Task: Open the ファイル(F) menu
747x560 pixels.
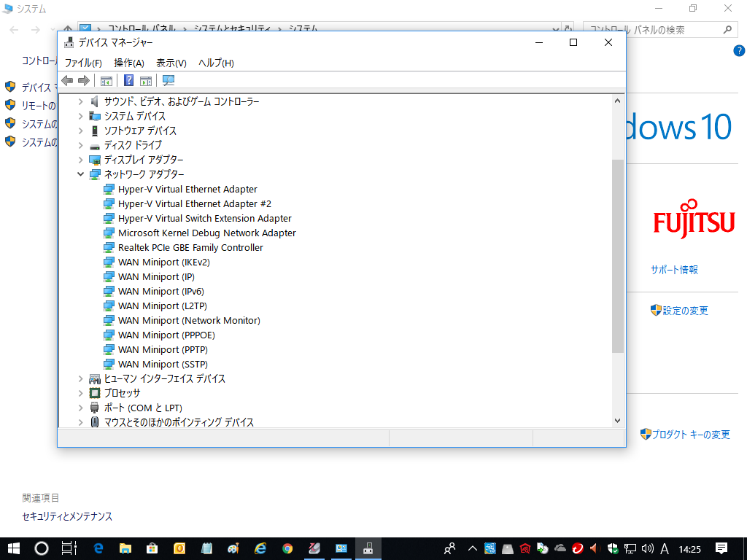Action: coord(83,63)
